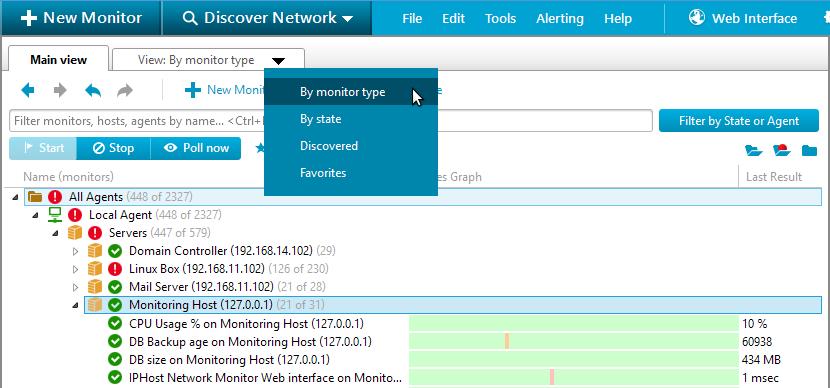830x388 pixels.
Task: Click the 434 MB last result value
Action: (761, 360)
